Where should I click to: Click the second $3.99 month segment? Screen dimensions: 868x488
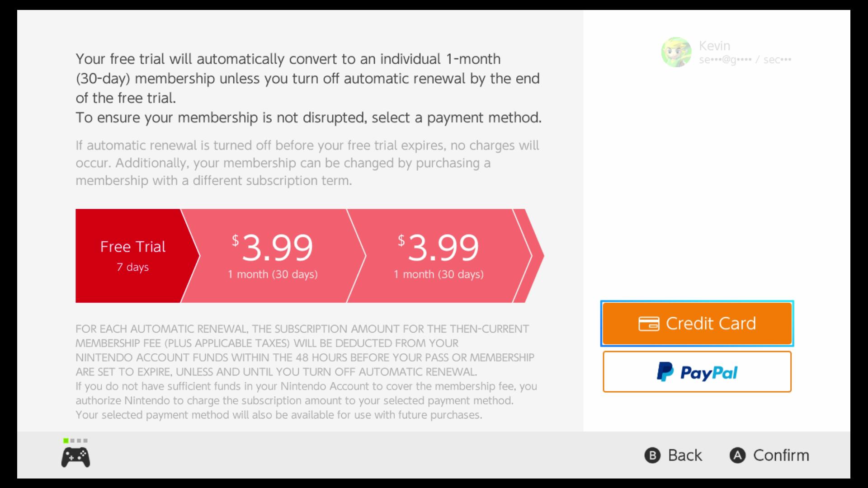(x=439, y=256)
